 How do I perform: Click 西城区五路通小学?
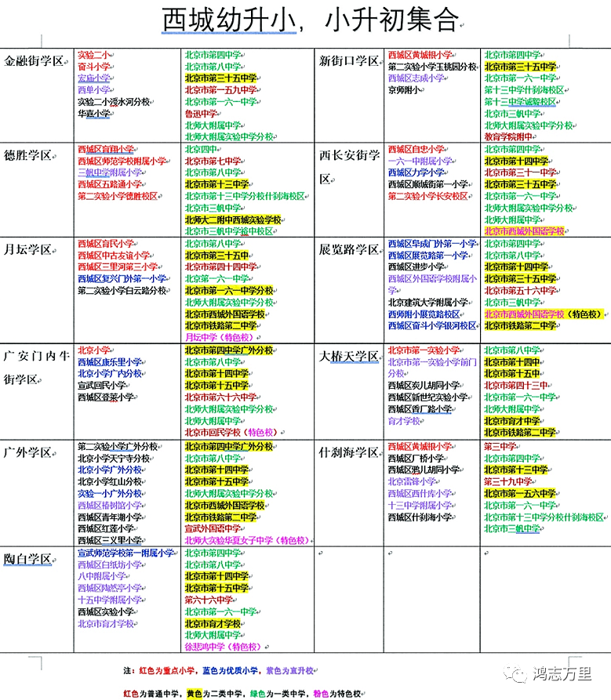pyautogui.click(x=110, y=184)
